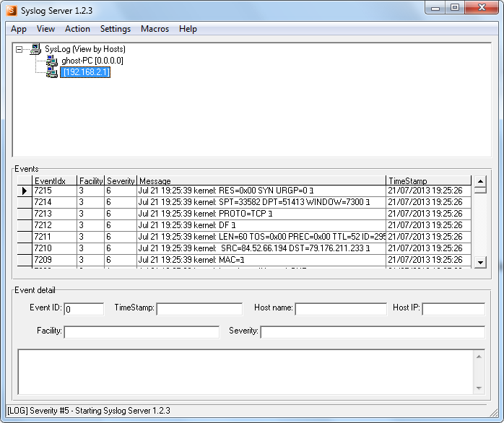Click severity cell of event 7210
Viewport: 504px width, 423px height.
pos(121,249)
